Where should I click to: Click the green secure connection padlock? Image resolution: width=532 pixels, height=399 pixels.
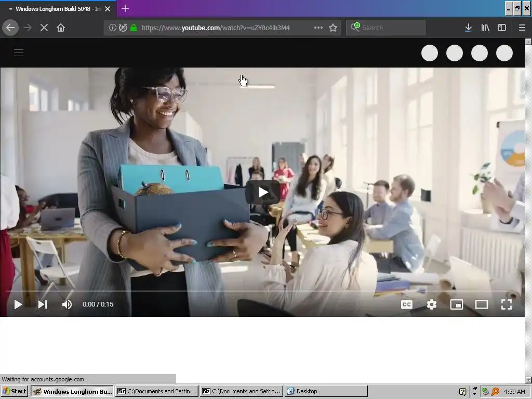point(134,28)
